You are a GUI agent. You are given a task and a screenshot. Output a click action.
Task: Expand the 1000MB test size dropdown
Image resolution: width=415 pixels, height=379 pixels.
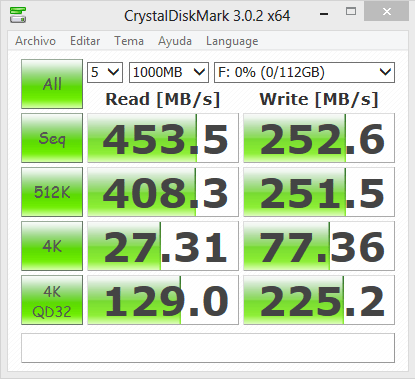[169, 72]
